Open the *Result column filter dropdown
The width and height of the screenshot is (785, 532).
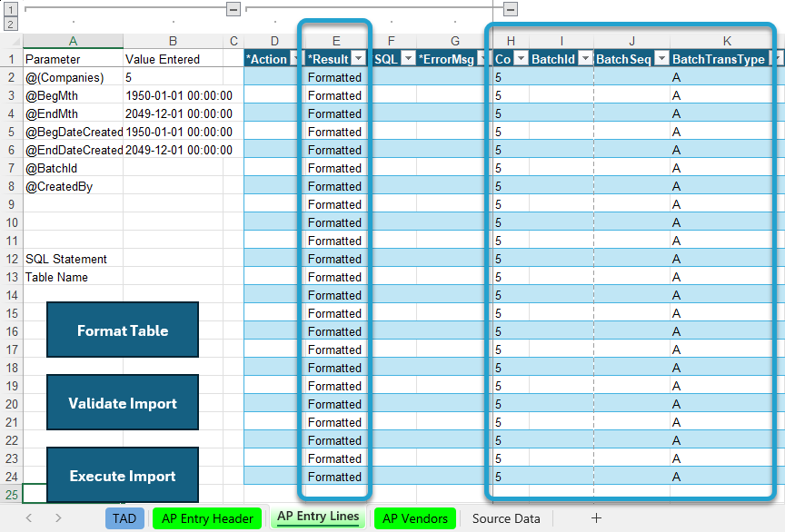click(x=359, y=58)
